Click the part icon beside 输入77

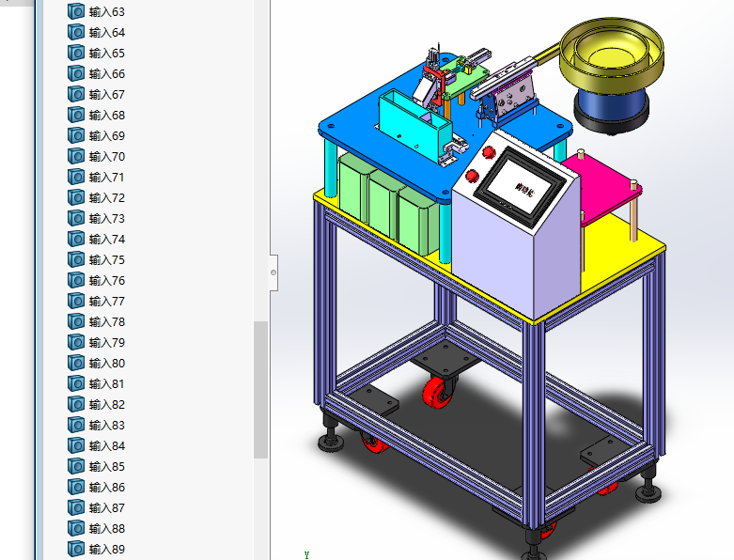[76, 301]
